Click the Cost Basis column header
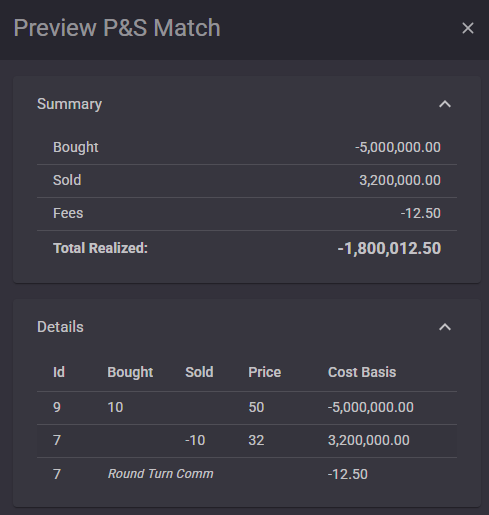This screenshot has height=515, width=489. [362, 372]
